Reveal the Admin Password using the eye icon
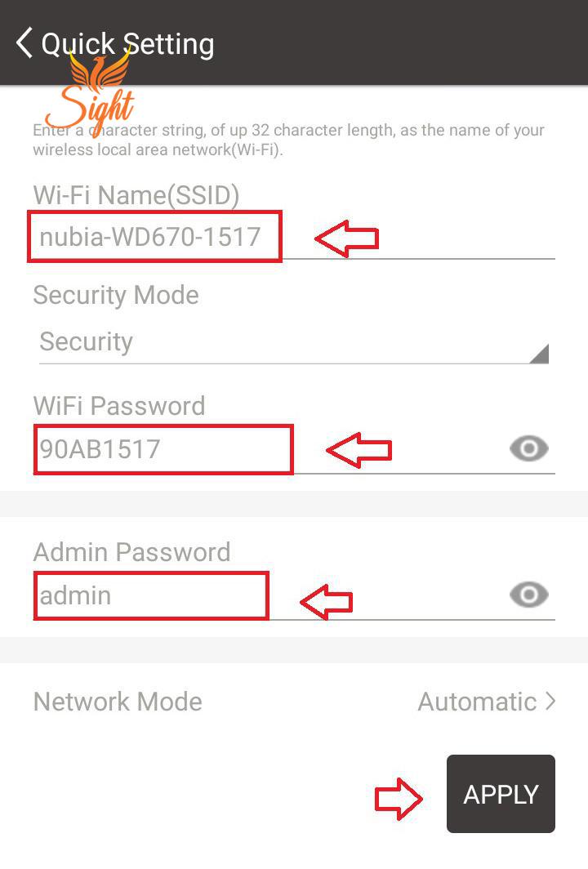 [528, 595]
